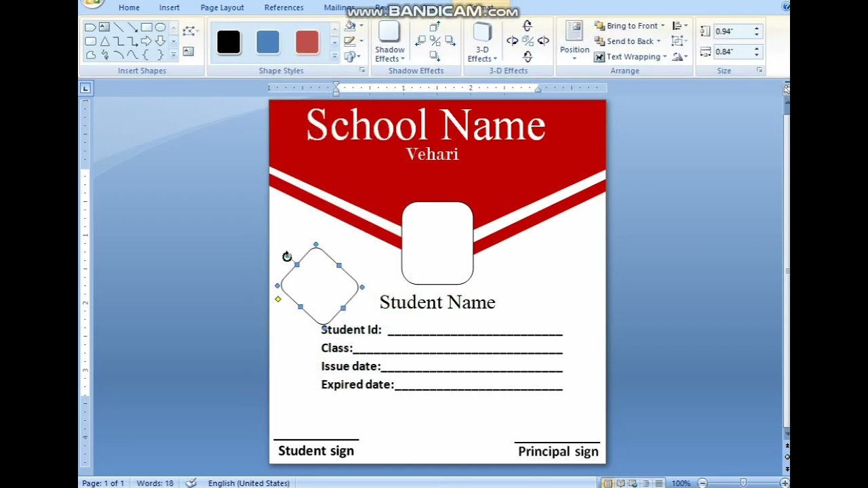Open the 3-D Effects dropdown

click(x=482, y=43)
